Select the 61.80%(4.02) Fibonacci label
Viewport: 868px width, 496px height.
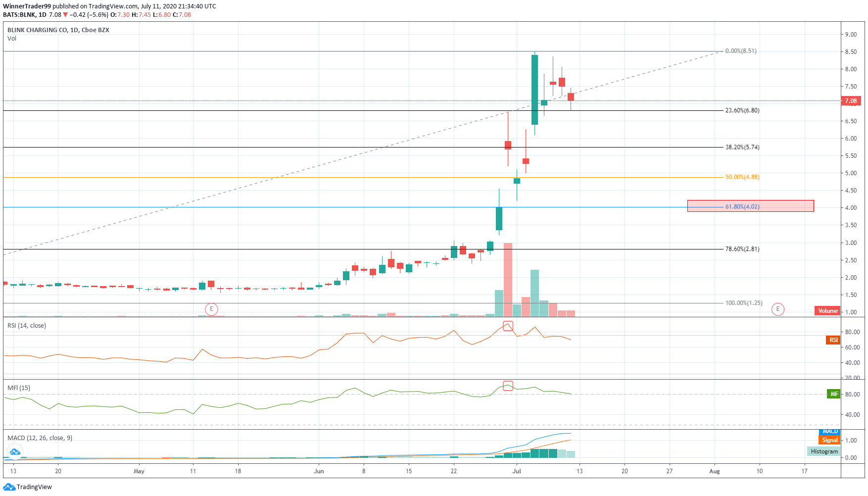(x=742, y=206)
